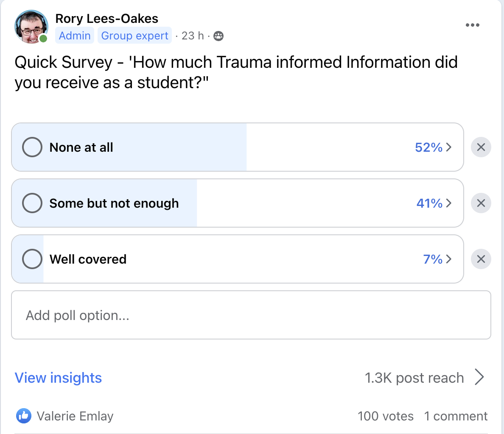Click the Admin badge
The width and height of the screenshot is (504, 434).
click(x=75, y=36)
